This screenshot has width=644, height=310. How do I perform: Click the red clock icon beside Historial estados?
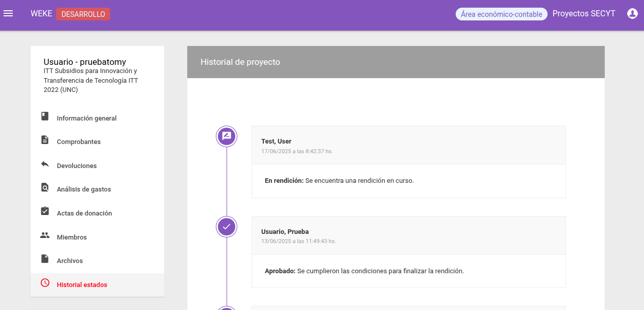pyautogui.click(x=45, y=282)
